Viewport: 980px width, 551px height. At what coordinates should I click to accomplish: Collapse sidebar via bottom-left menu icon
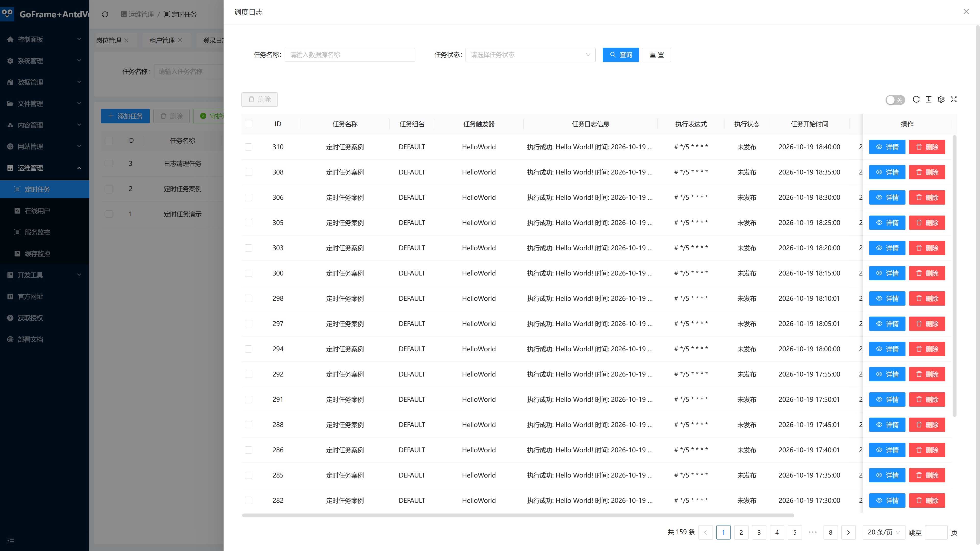pyautogui.click(x=11, y=540)
